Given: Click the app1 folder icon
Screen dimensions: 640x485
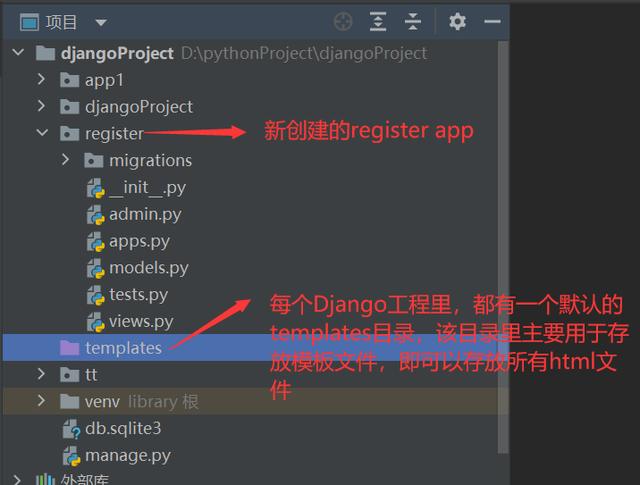Looking at the screenshot, I should (x=69, y=80).
